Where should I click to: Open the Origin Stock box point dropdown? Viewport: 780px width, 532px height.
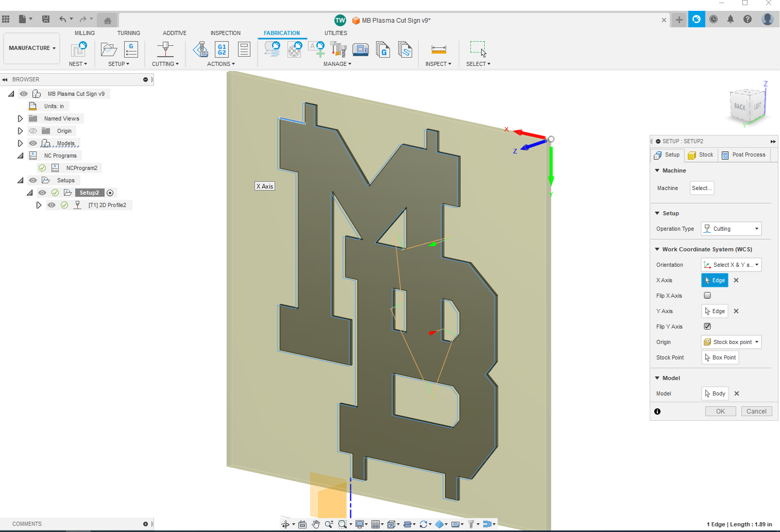pyautogui.click(x=731, y=342)
